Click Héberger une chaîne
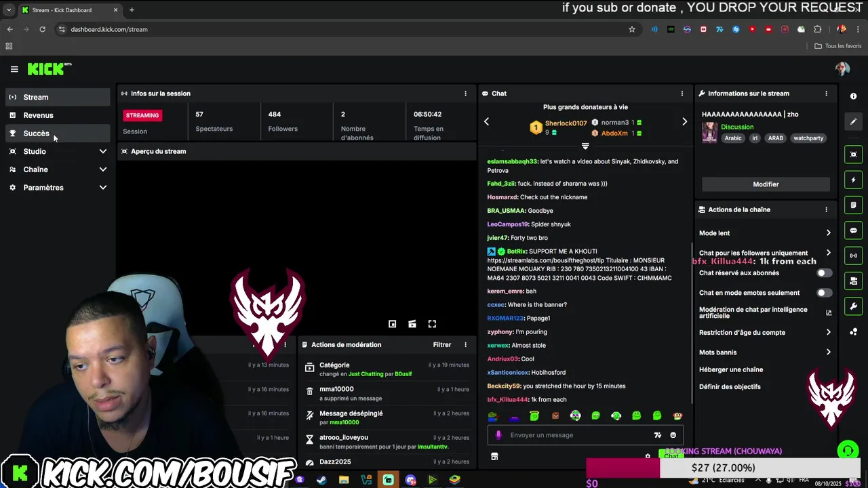868x488 pixels. pos(731,369)
